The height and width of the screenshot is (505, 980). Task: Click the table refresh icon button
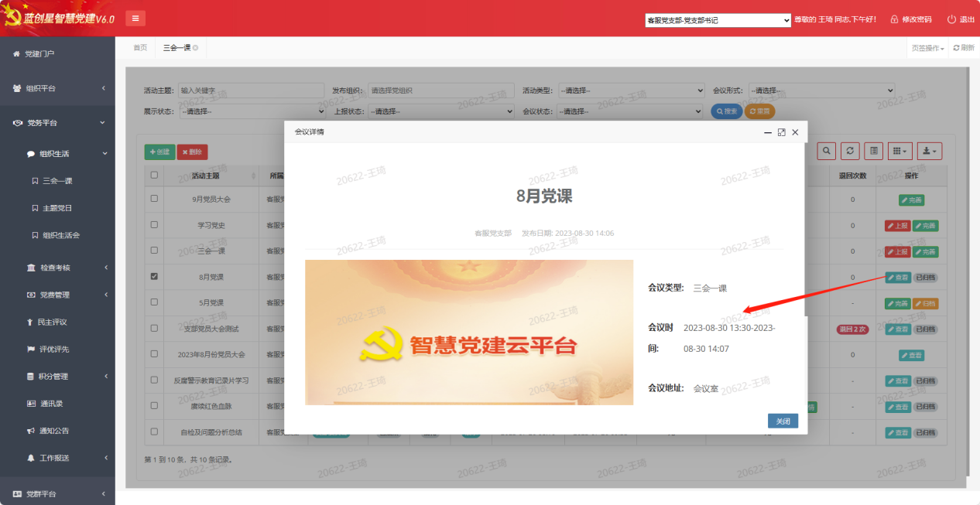(850, 152)
